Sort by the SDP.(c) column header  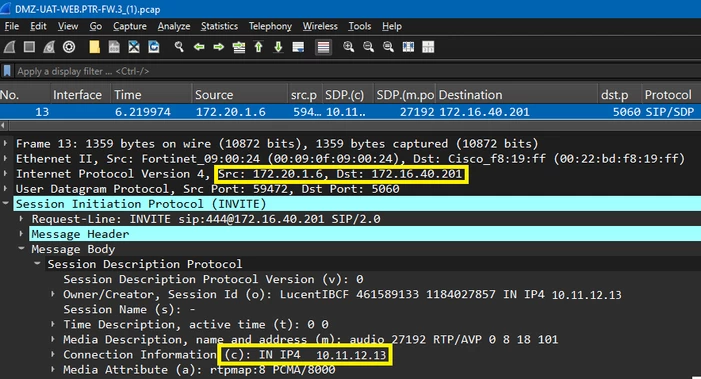coord(347,95)
